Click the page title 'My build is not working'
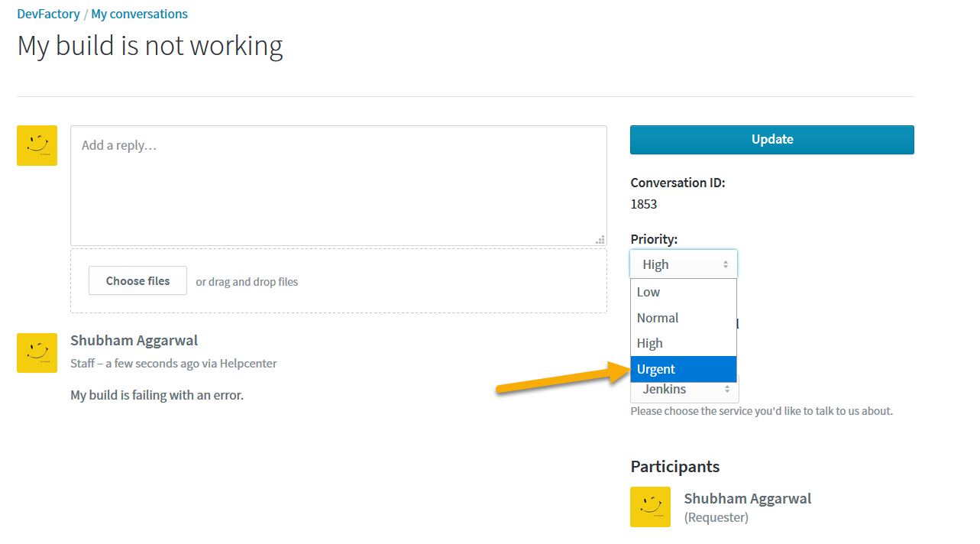Image resolution: width=980 pixels, height=544 pixels. tap(150, 46)
